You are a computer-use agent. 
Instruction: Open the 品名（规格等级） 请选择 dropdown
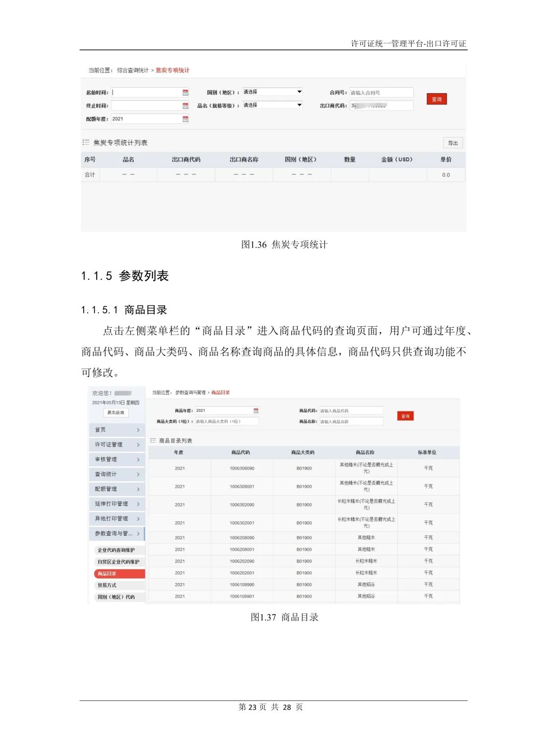(x=272, y=105)
